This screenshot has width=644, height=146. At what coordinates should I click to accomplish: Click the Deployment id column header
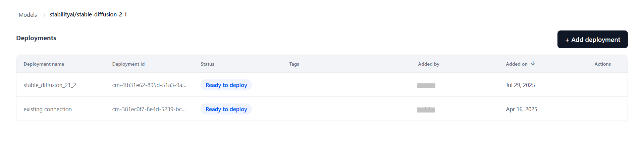click(x=128, y=64)
